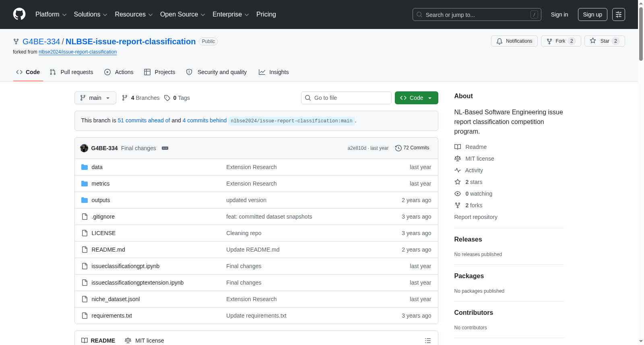The width and height of the screenshot is (644, 345).
Task: Toggle repository Notifications bell
Action: click(x=514, y=41)
